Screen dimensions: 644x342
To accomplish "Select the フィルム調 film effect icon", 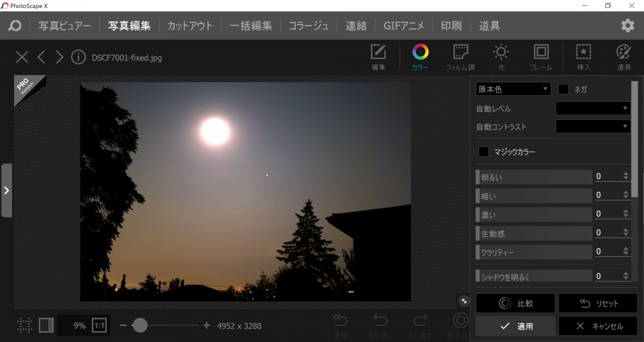I will (x=460, y=53).
